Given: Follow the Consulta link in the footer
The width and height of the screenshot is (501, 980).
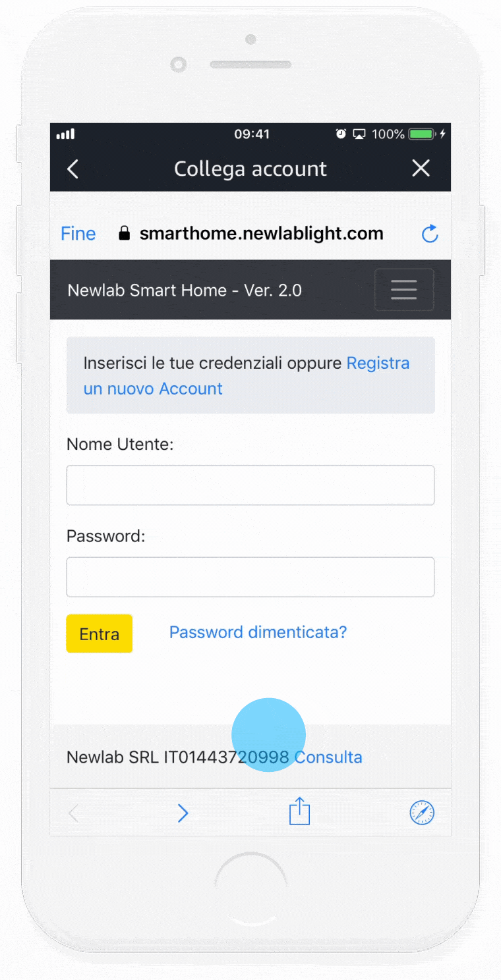Looking at the screenshot, I should pos(328,757).
